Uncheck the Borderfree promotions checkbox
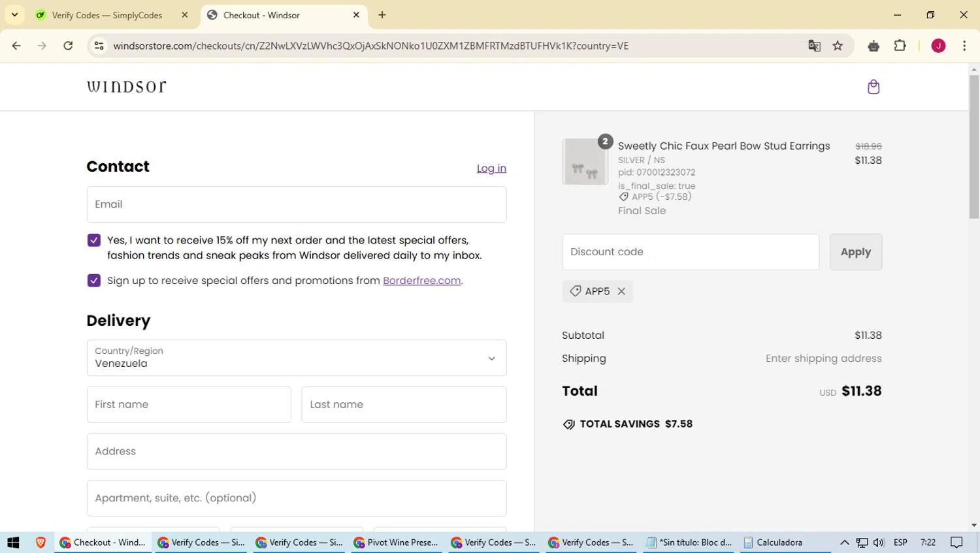The image size is (980, 553). tap(94, 281)
